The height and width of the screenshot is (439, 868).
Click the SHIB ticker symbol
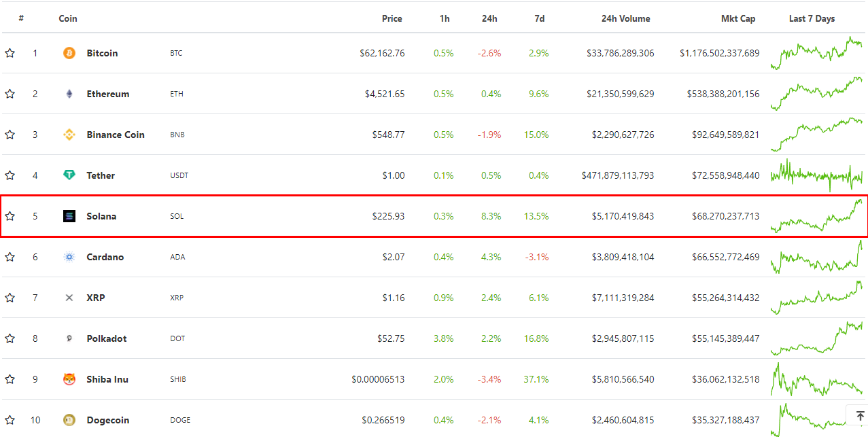click(178, 379)
